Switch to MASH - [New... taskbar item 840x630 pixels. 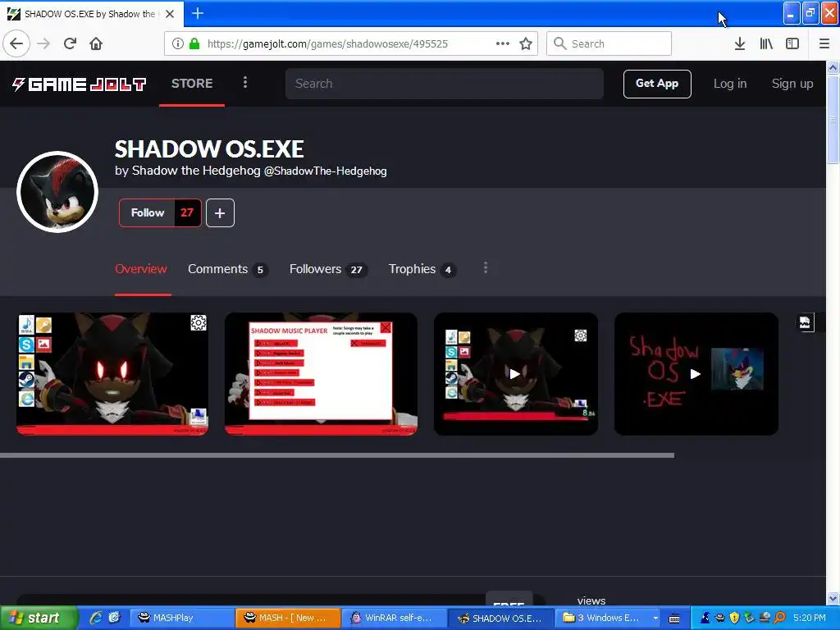[288, 618]
